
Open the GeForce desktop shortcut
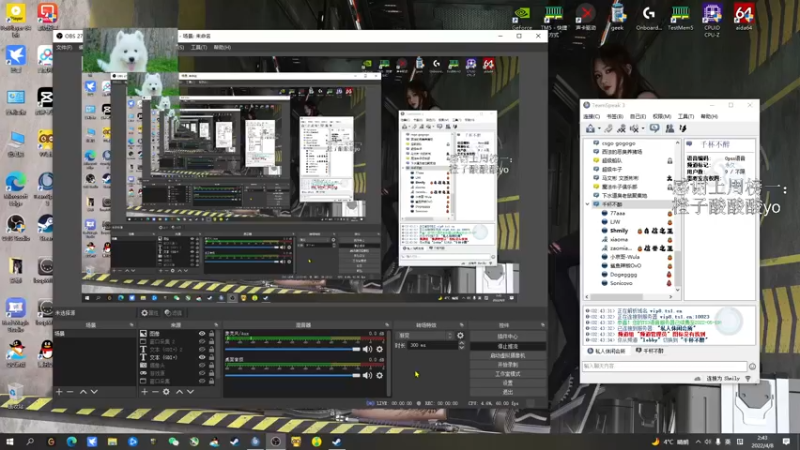tap(522, 16)
